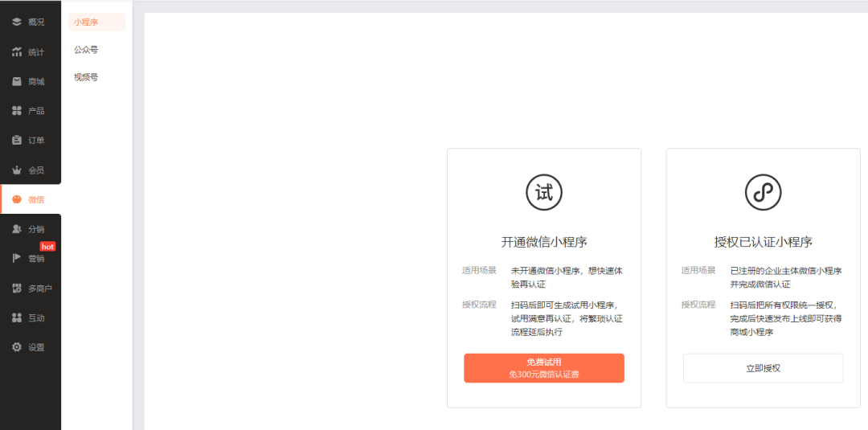
Task: Click the 分销 distribution people icon
Action: coord(17,229)
